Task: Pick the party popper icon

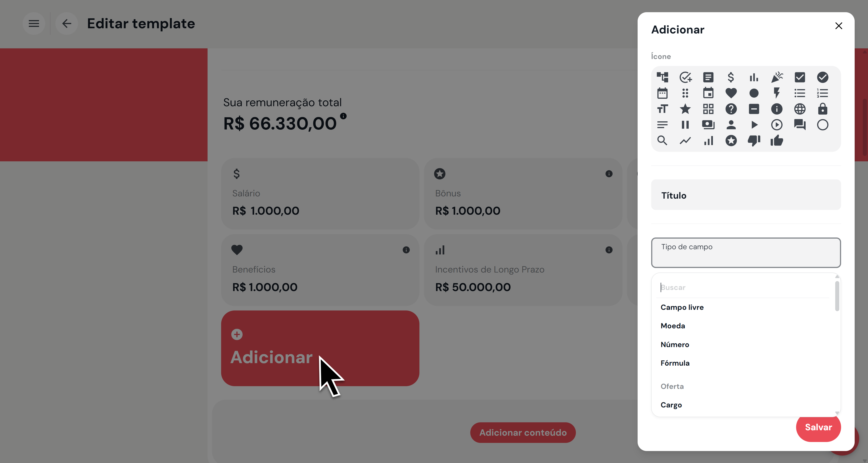Action: [x=777, y=78]
